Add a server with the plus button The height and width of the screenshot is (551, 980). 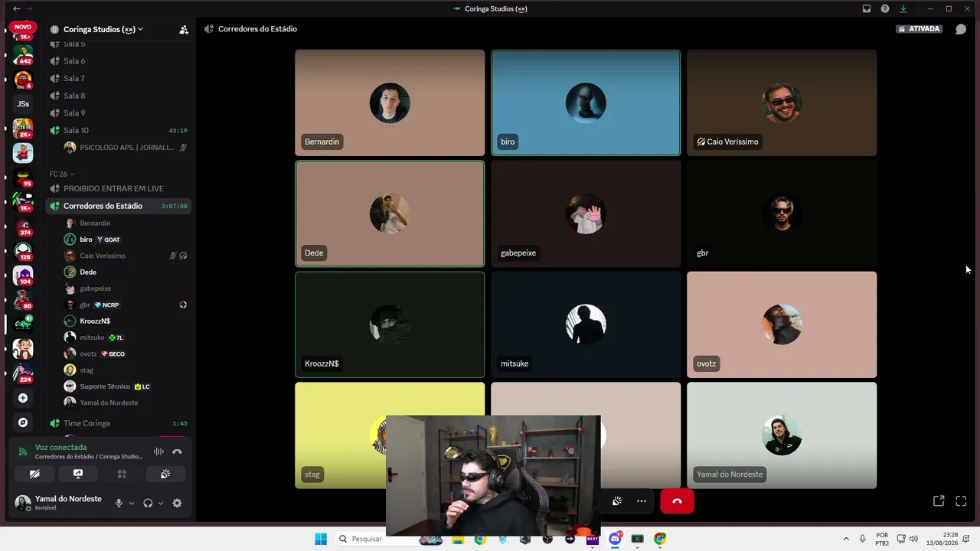pos(23,398)
